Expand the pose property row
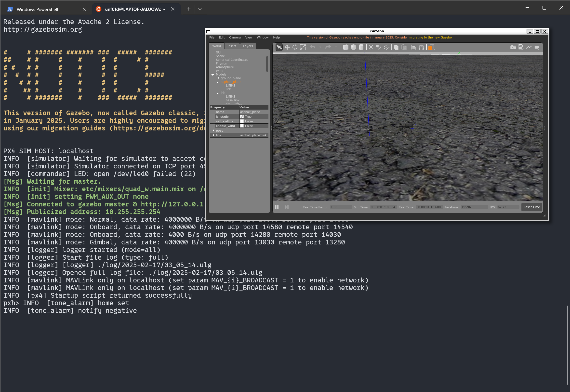 [213, 131]
